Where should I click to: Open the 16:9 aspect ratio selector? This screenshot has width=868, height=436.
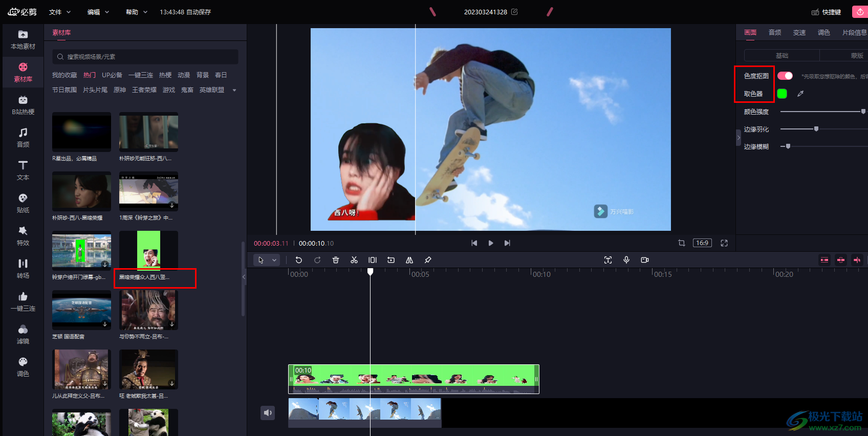click(x=702, y=243)
